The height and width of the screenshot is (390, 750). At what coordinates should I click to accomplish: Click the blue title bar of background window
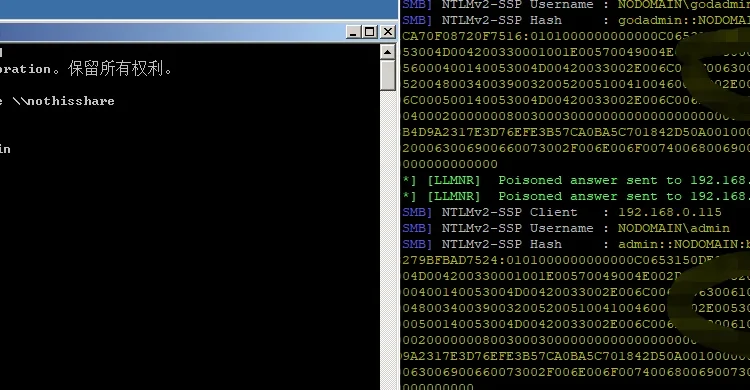click(199, 9)
